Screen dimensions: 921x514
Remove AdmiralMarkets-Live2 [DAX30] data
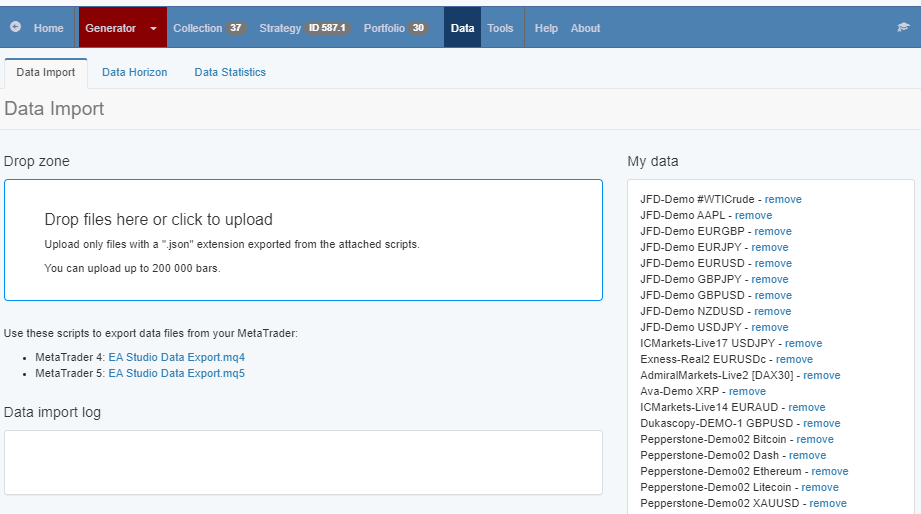(x=821, y=375)
